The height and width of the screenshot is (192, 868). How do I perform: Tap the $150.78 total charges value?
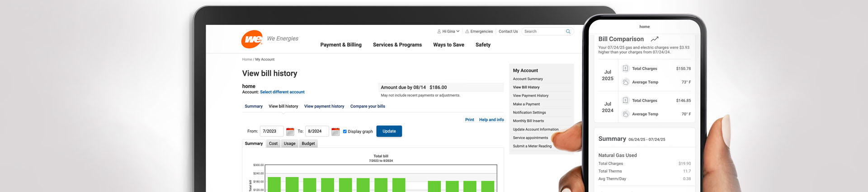coord(683,69)
